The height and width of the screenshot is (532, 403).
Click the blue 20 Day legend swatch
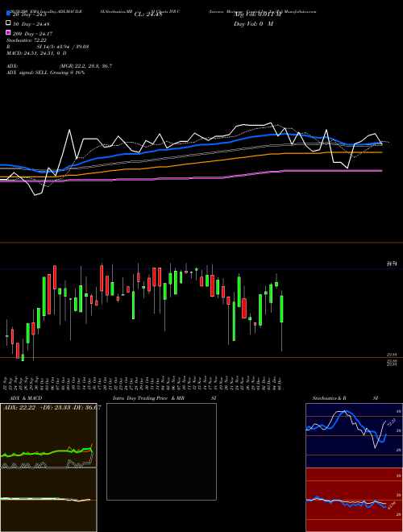click(x=9, y=13)
